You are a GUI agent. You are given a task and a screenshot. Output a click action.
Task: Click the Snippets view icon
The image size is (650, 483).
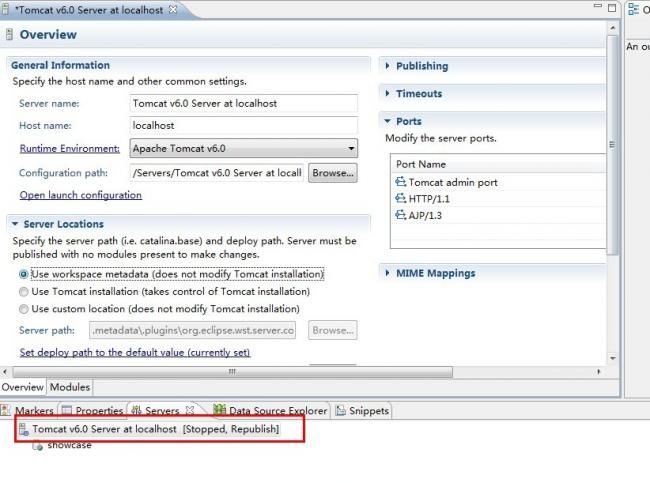[341, 410]
